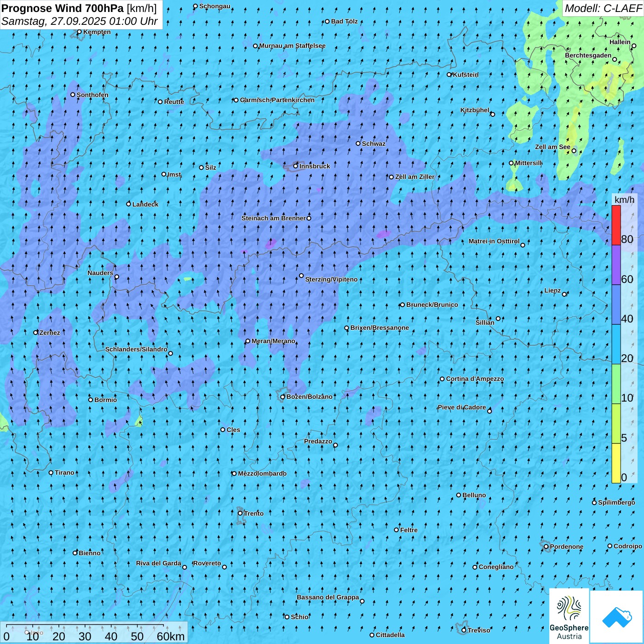Image resolution: width=644 pixels, height=644 pixels.
Task: Select the Zernez marker dot
Action: click(35, 333)
